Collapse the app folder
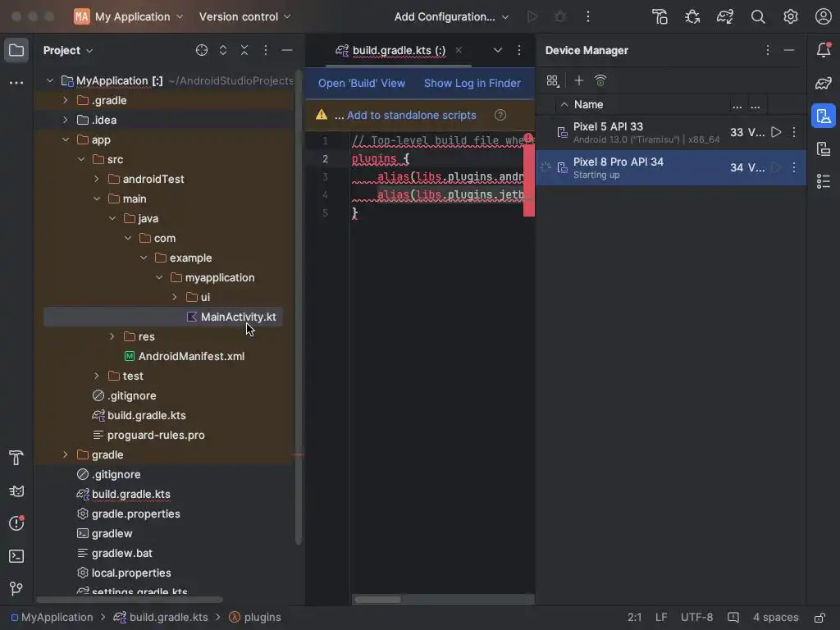This screenshot has width=840, height=630. point(66,139)
